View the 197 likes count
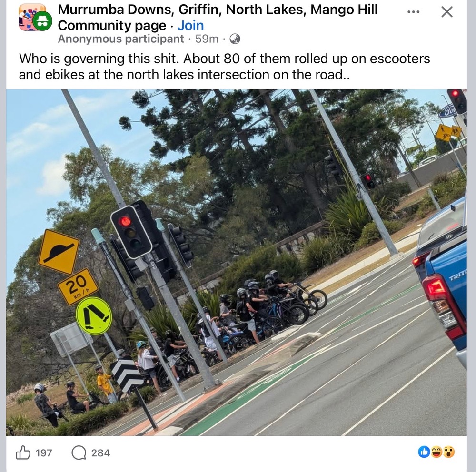 tap(44, 453)
